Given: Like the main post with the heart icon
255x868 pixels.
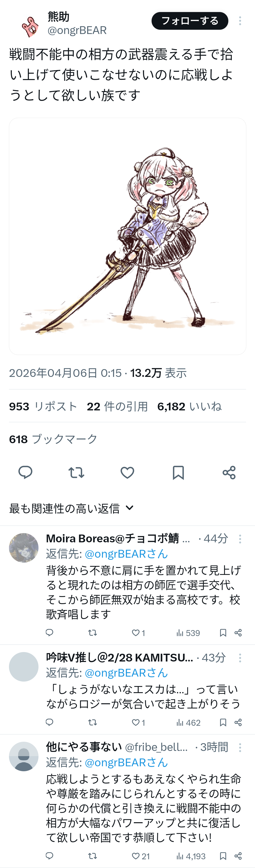Looking at the screenshot, I should coord(127,472).
